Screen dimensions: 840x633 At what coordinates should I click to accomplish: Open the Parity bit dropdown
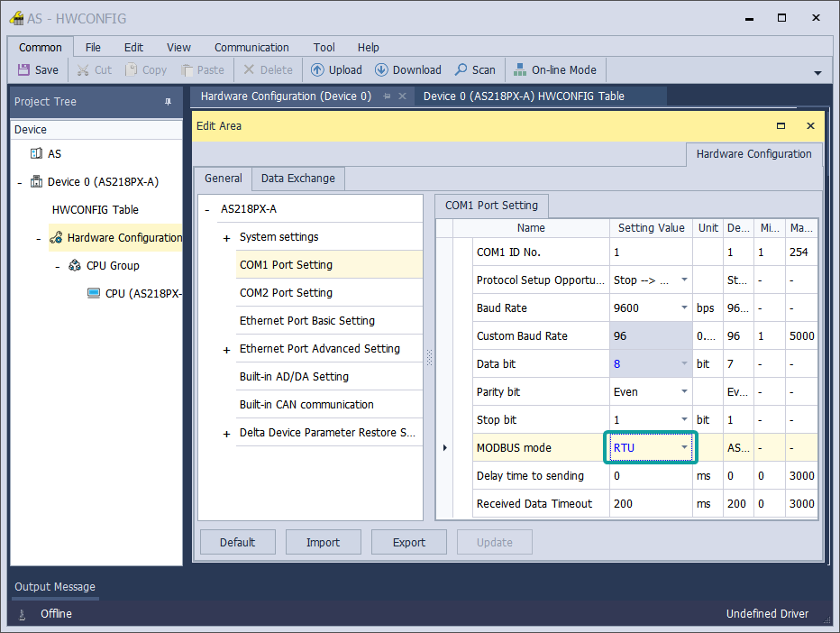coord(684,392)
